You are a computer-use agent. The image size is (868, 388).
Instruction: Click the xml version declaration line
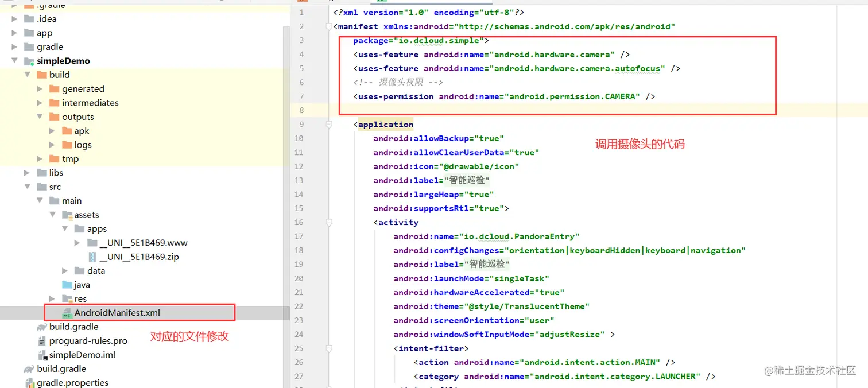(428, 13)
